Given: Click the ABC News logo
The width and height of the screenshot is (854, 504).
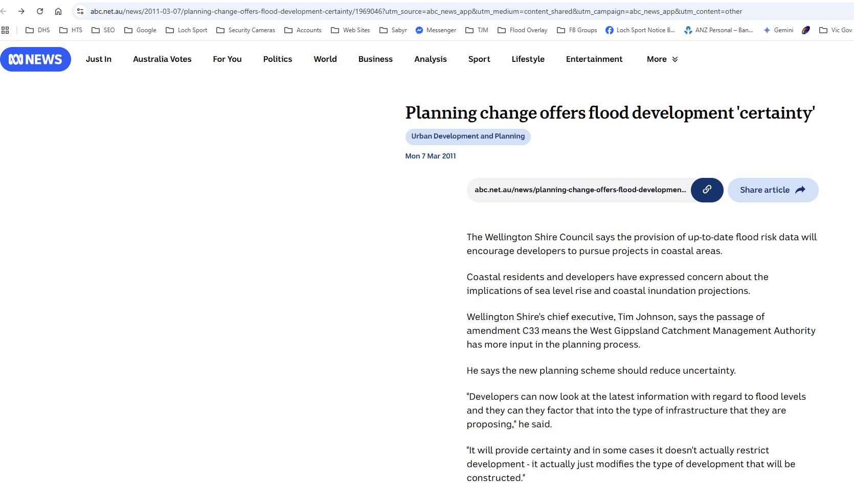Looking at the screenshot, I should [35, 59].
